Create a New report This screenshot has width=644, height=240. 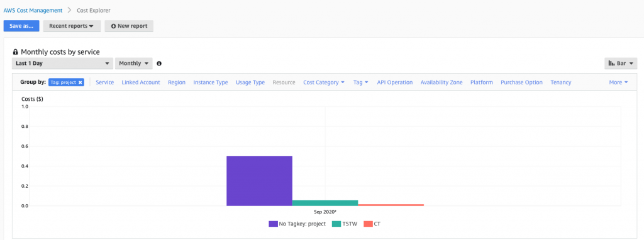(129, 26)
